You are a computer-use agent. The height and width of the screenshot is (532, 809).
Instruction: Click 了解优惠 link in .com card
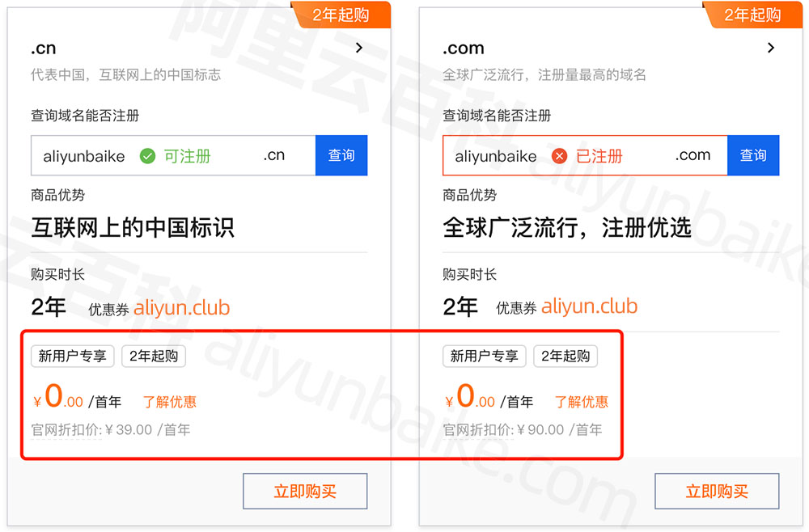click(x=582, y=402)
